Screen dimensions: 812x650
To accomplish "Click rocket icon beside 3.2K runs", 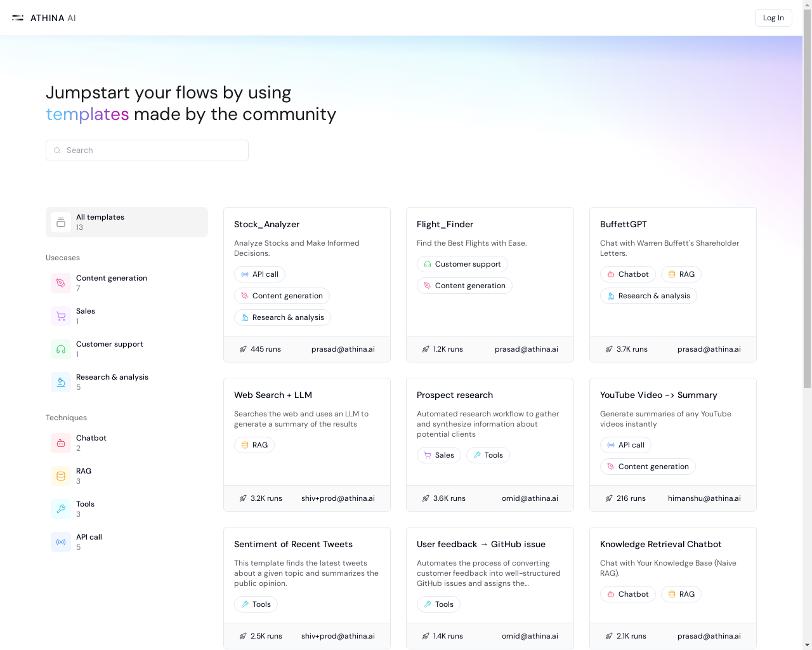I will (243, 498).
